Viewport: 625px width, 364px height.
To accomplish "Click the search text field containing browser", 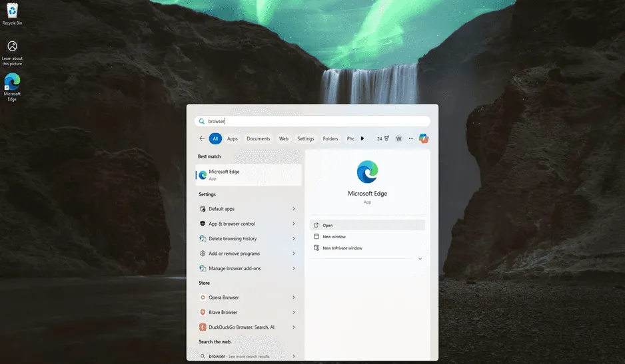I will click(312, 121).
